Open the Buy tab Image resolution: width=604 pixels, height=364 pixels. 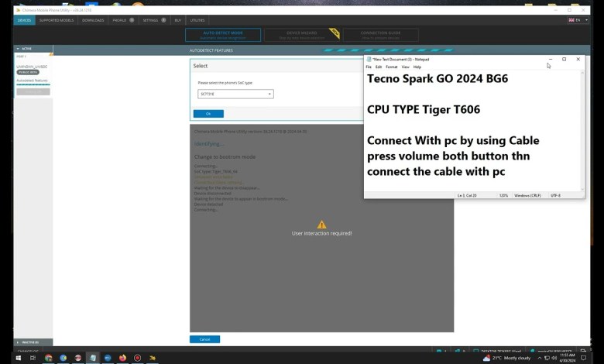click(177, 20)
